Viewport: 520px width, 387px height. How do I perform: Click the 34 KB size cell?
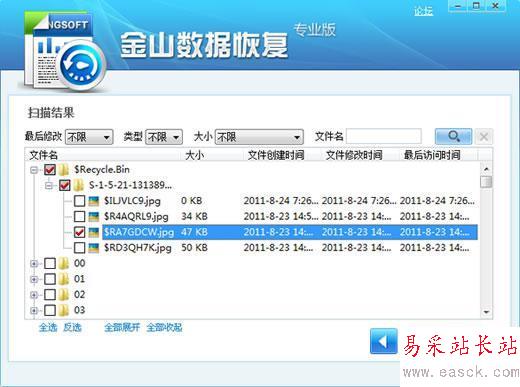194,216
